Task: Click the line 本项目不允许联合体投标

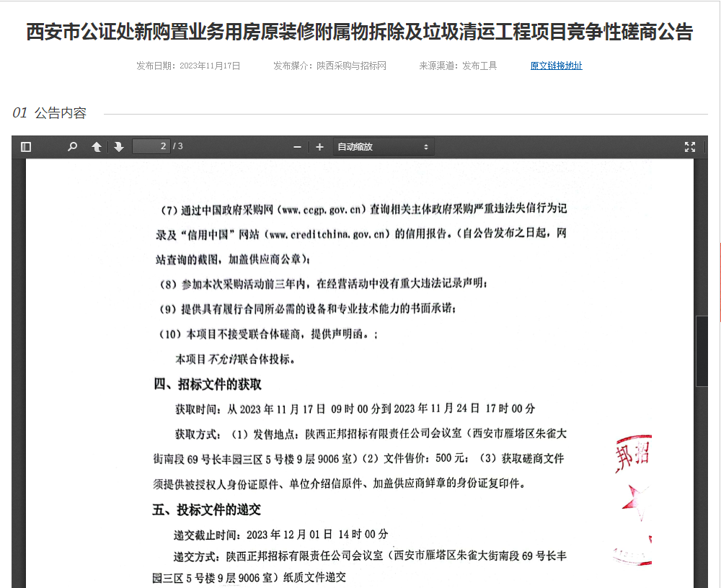Action: tap(235, 359)
